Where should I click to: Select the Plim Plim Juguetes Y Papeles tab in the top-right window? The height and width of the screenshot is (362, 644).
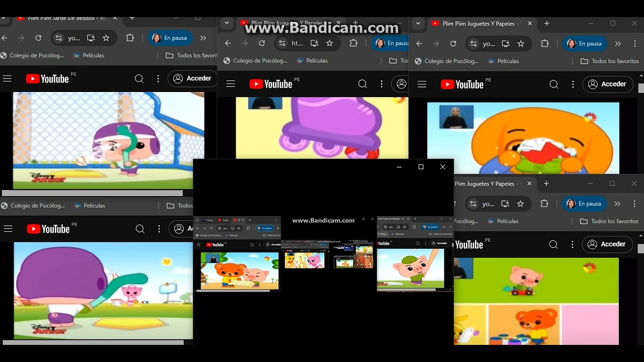(x=480, y=24)
